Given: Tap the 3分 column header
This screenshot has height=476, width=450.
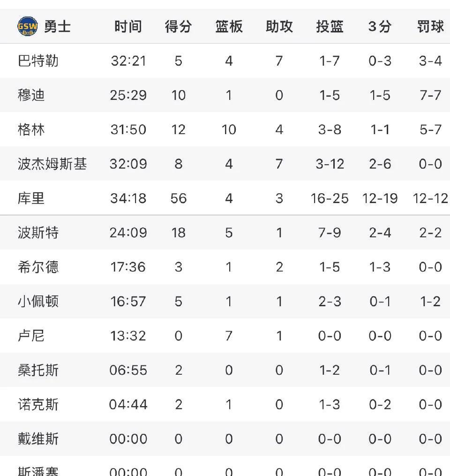Looking at the screenshot, I should [x=380, y=26].
